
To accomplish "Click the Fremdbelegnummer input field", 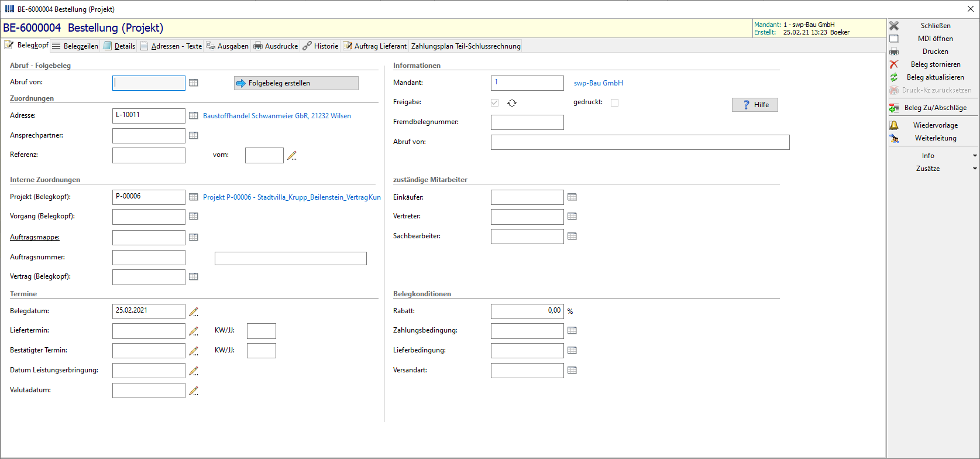I will pyautogui.click(x=527, y=122).
